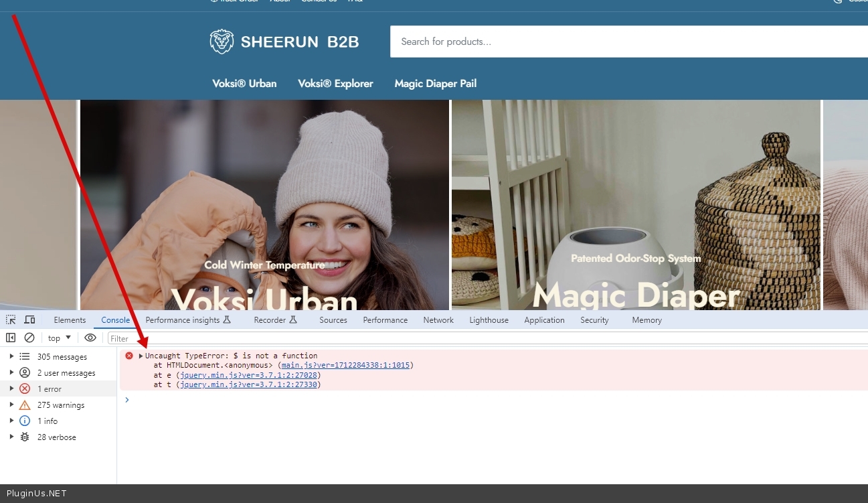The height and width of the screenshot is (503, 868).
Task: Go to Voksi® Explorer menu link
Action: (335, 84)
